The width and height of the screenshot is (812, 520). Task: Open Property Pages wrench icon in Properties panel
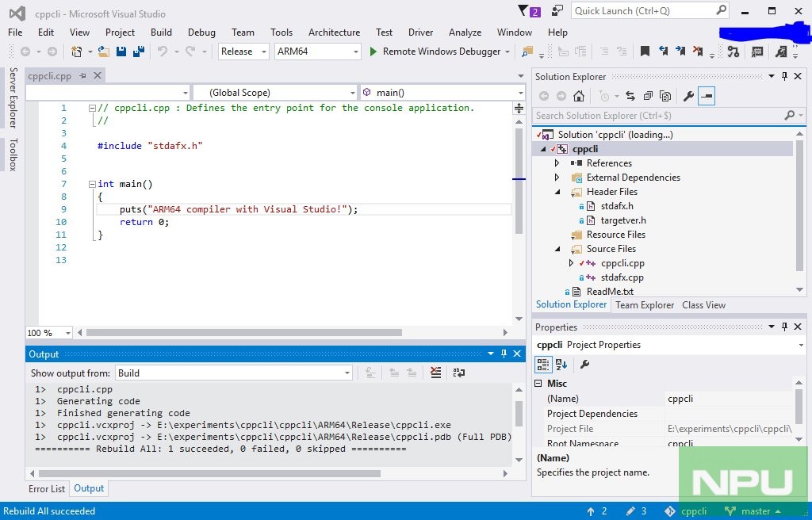click(x=584, y=364)
